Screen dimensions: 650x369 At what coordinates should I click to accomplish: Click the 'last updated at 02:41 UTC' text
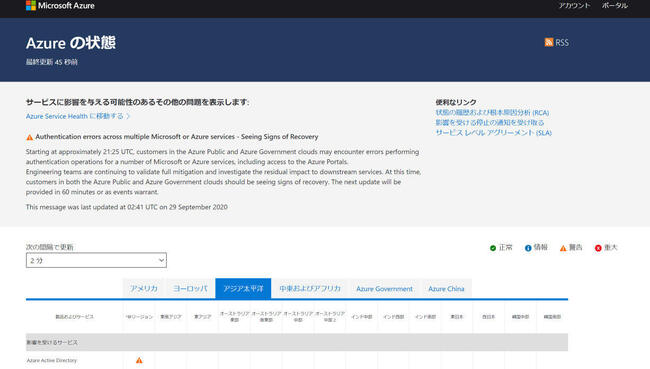(x=126, y=207)
